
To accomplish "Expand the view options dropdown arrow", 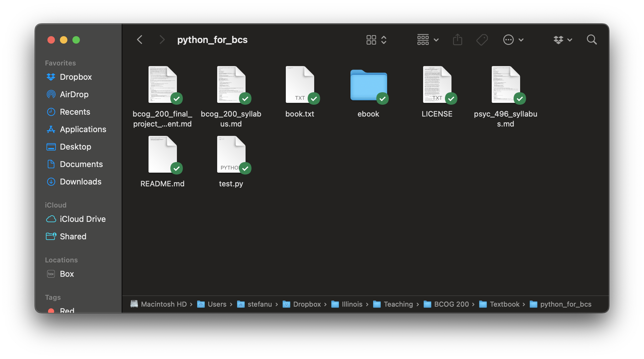I will pos(437,40).
